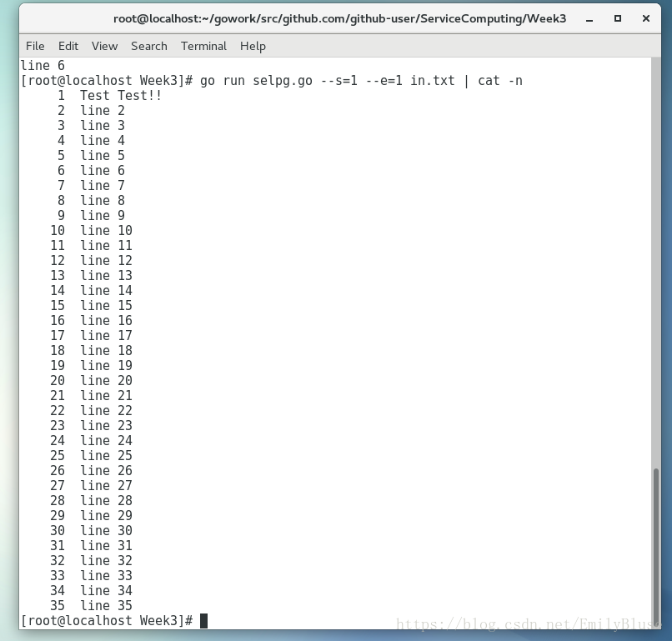
Task: Click 'cat -n' in the command
Action: tap(500, 81)
